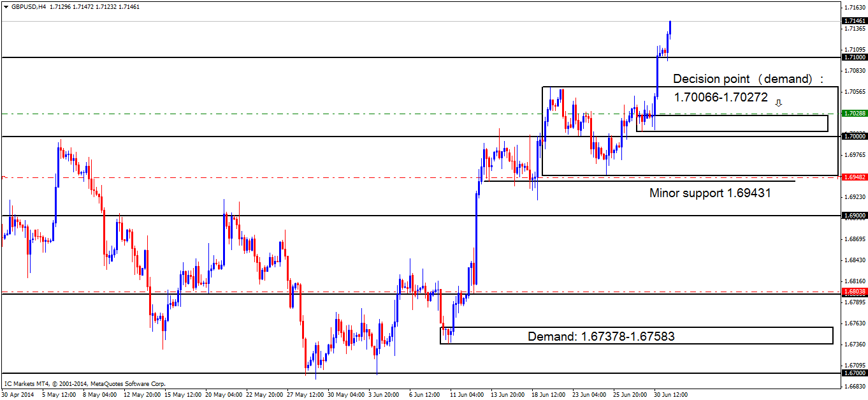The width and height of the screenshot is (868, 400).
Task: Click the '22 May 20:00' time axis label
Action: click(263, 395)
